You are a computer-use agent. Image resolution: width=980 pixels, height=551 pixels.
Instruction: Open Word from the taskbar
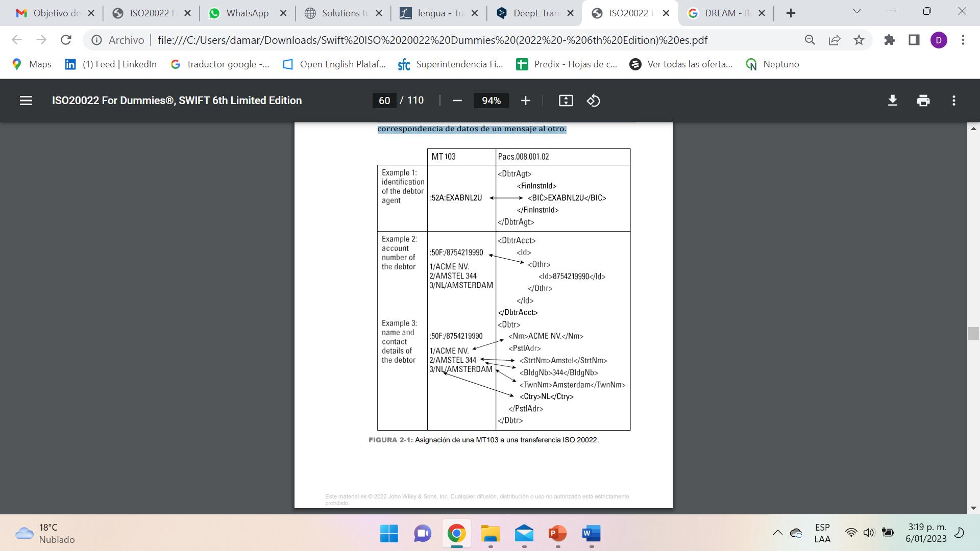tap(591, 534)
